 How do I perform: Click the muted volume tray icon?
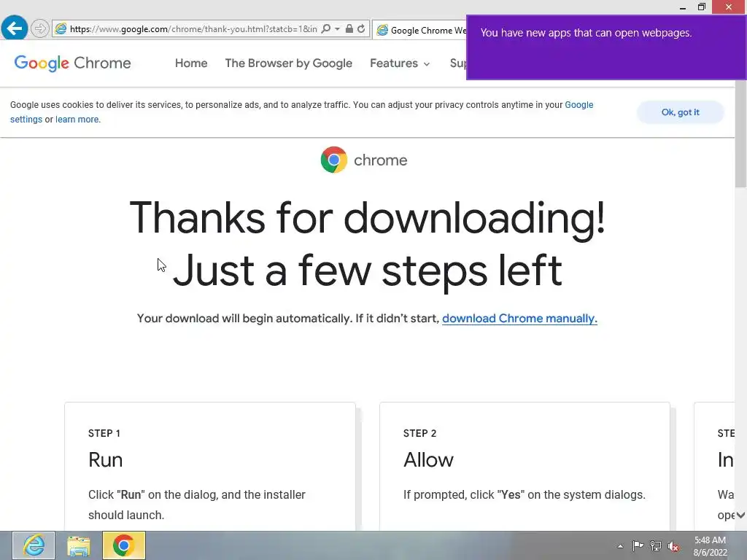(x=673, y=547)
